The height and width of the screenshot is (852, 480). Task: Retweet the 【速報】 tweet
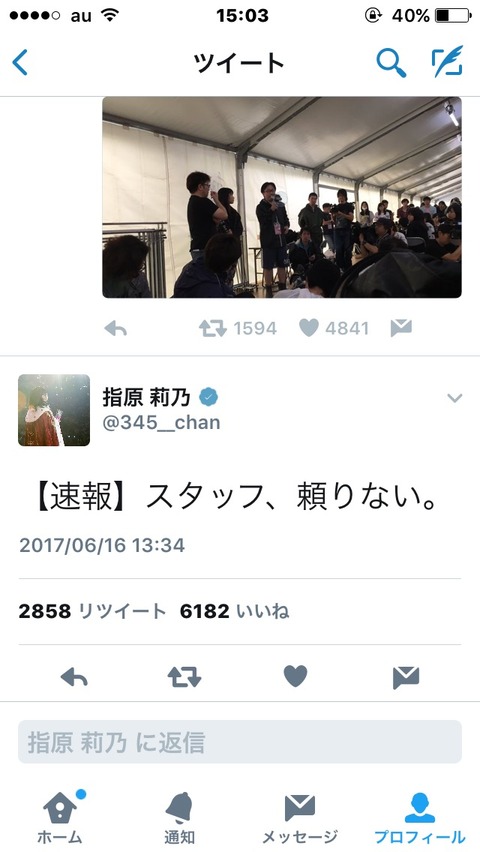(184, 677)
